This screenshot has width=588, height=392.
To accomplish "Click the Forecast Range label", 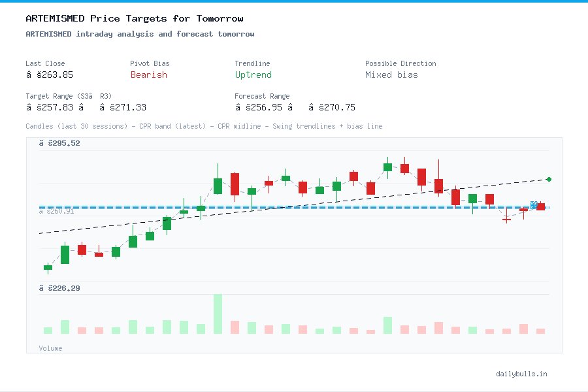I will (x=262, y=96).
